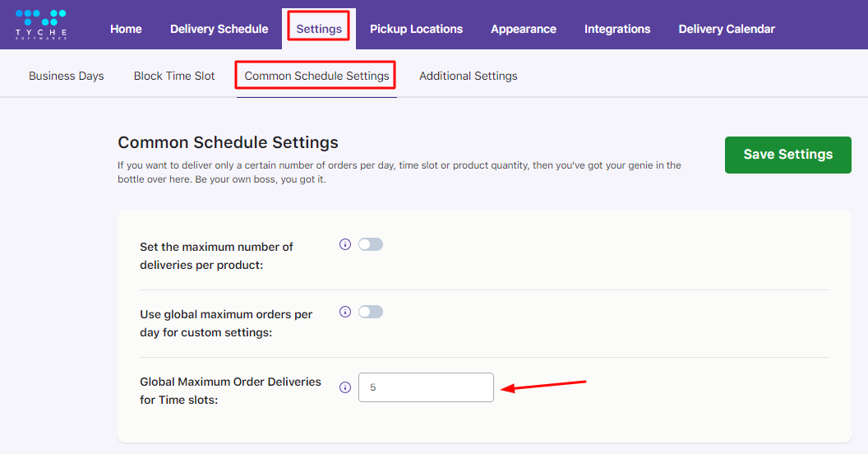The height and width of the screenshot is (454, 868).
Task: Click info icon for Global Maximum Order Deliveries
Action: point(345,387)
